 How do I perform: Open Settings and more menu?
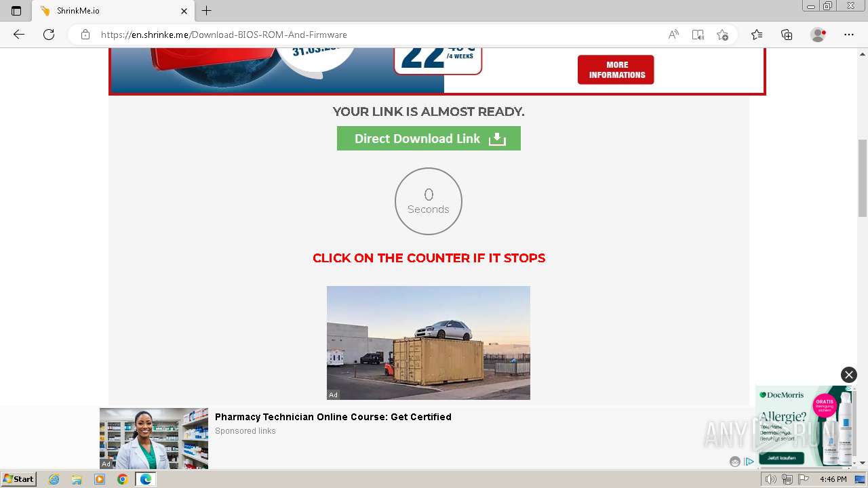[x=849, y=35]
